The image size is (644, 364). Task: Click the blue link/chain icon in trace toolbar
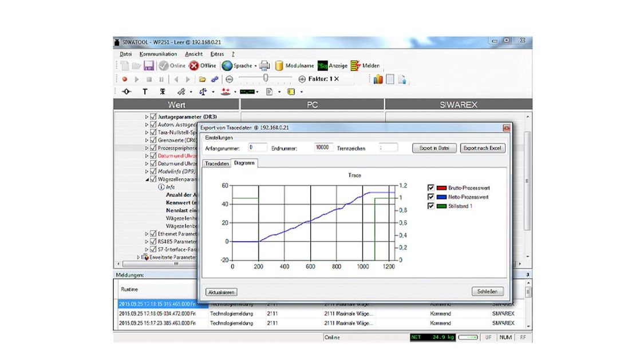click(215, 79)
